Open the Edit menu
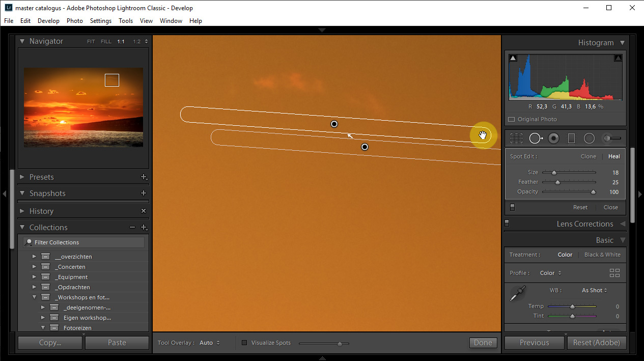The image size is (644, 361). [x=25, y=21]
